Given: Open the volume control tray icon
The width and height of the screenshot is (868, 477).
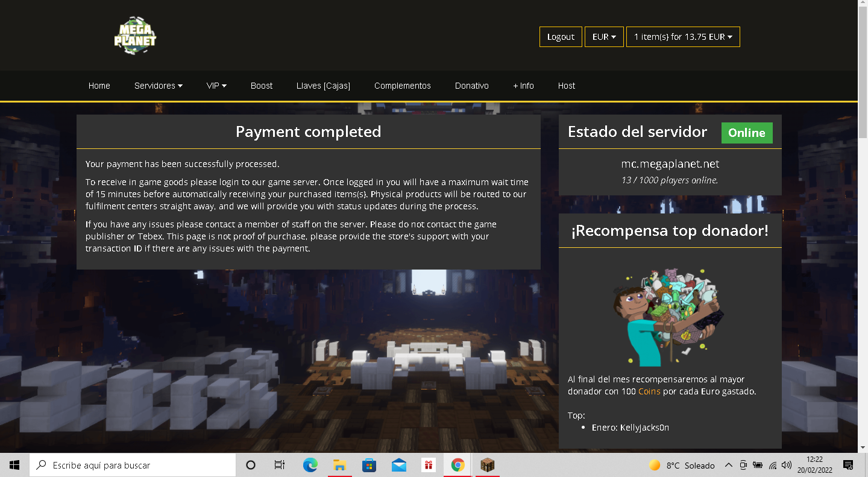Looking at the screenshot, I should coord(787,465).
